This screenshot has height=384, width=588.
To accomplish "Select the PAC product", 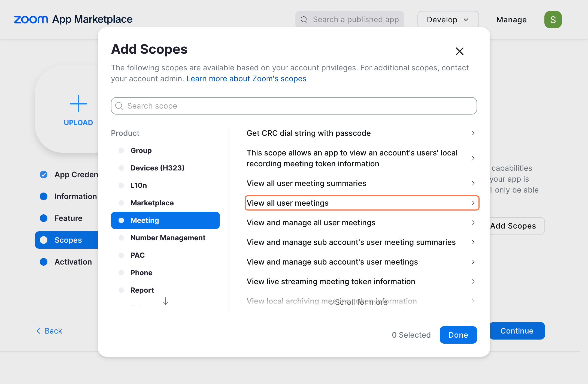I will 165,255.
